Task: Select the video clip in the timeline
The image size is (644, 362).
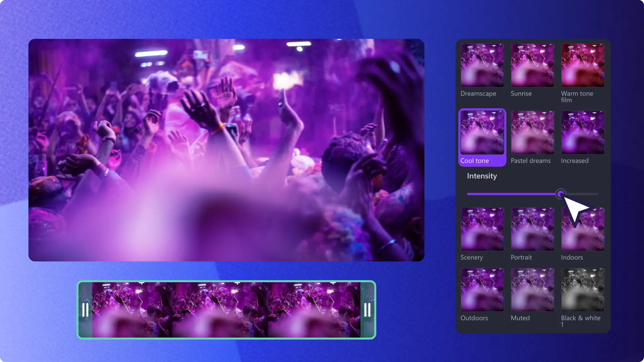Action: [227, 309]
